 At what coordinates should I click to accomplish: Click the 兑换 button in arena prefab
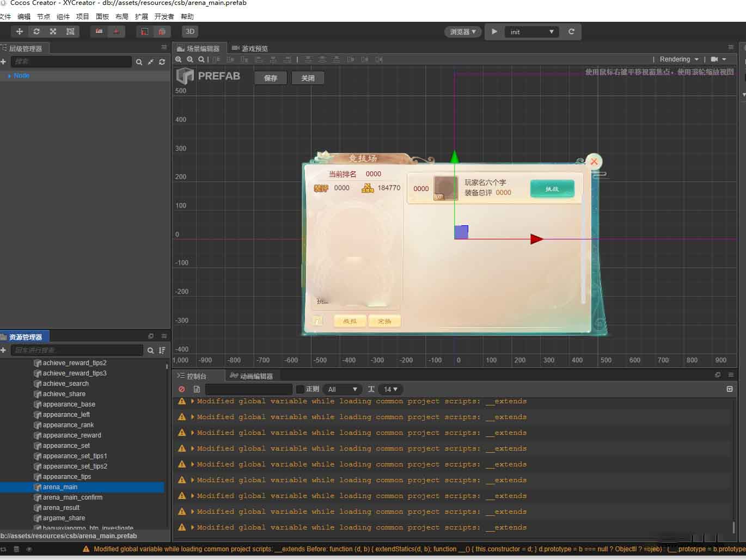point(384,321)
